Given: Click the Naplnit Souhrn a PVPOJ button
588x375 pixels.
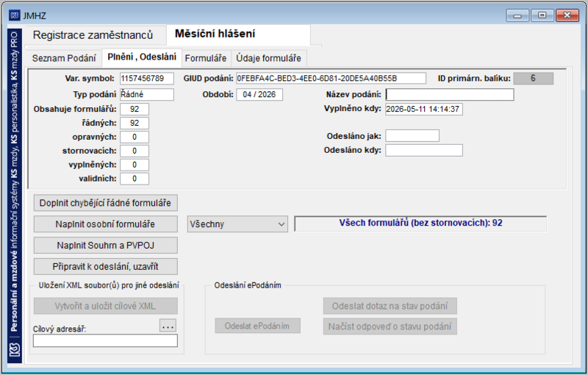Looking at the screenshot, I should click(x=105, y=246).
